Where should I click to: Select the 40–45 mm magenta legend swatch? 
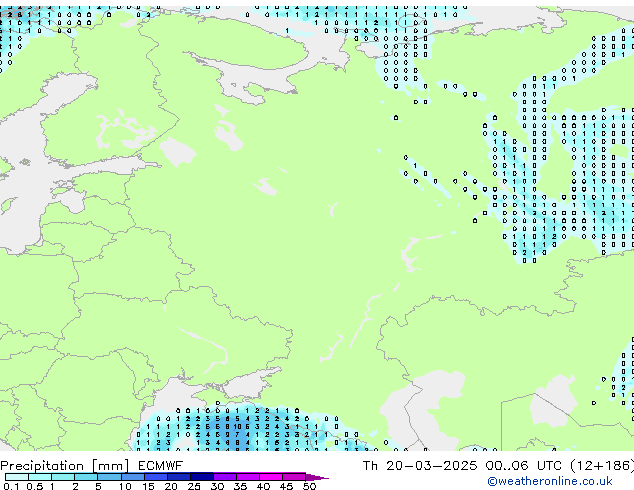point(271,477)
